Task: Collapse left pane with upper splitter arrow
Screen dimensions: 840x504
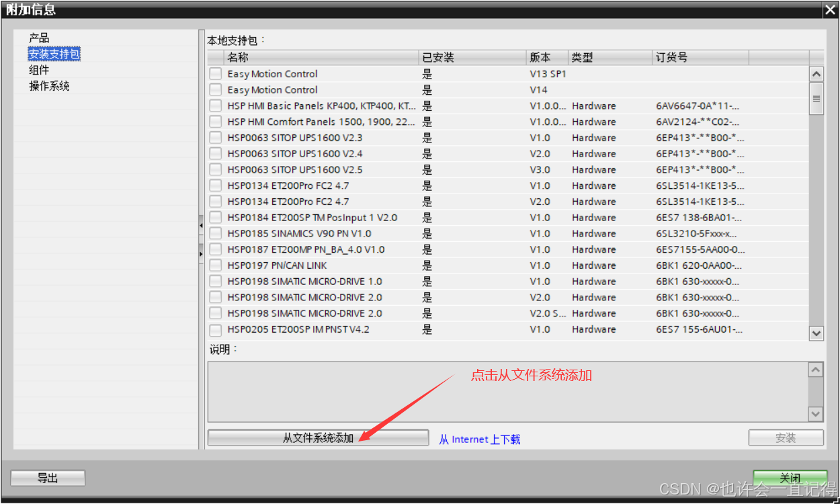Action: point(201,226)
